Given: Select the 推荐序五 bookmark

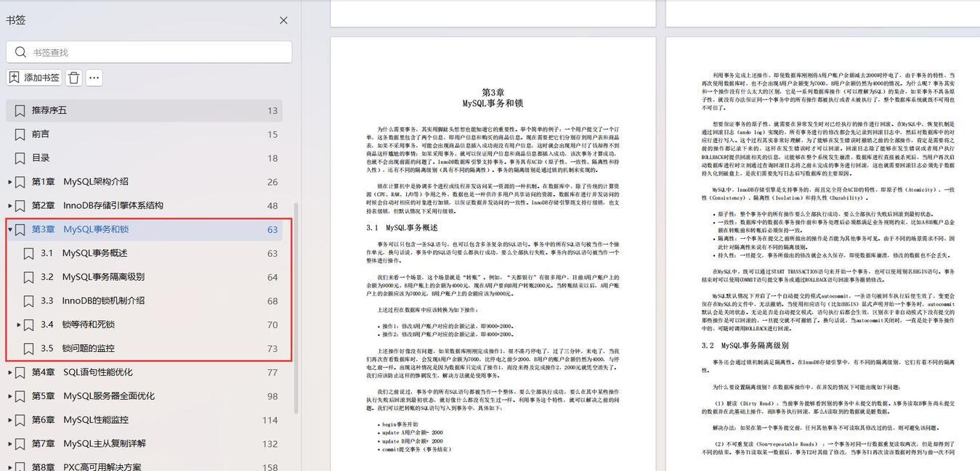Looking at the screenshot, I should [145, 110].
